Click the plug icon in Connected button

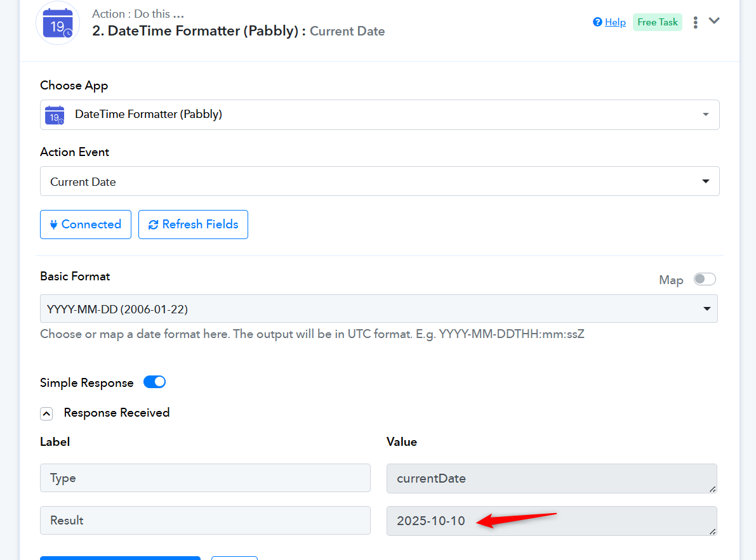(x=53, y=225)
